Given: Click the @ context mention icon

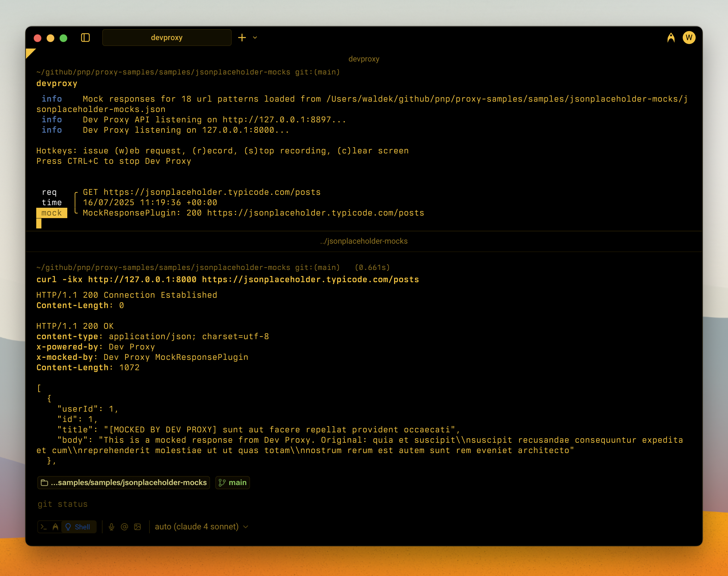Looking at the screenshot, I should tap(125, 526).
